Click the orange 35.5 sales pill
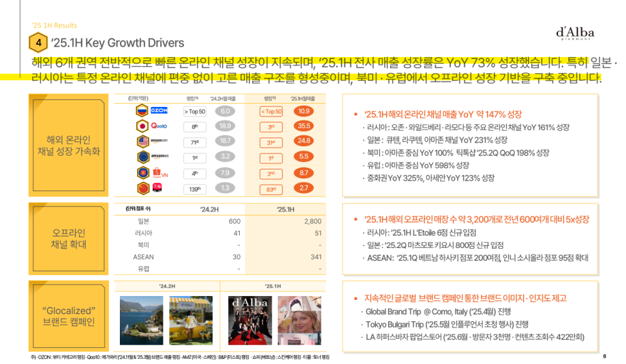Viewport: 626px width, 364px height. click(x=304, y=126)
